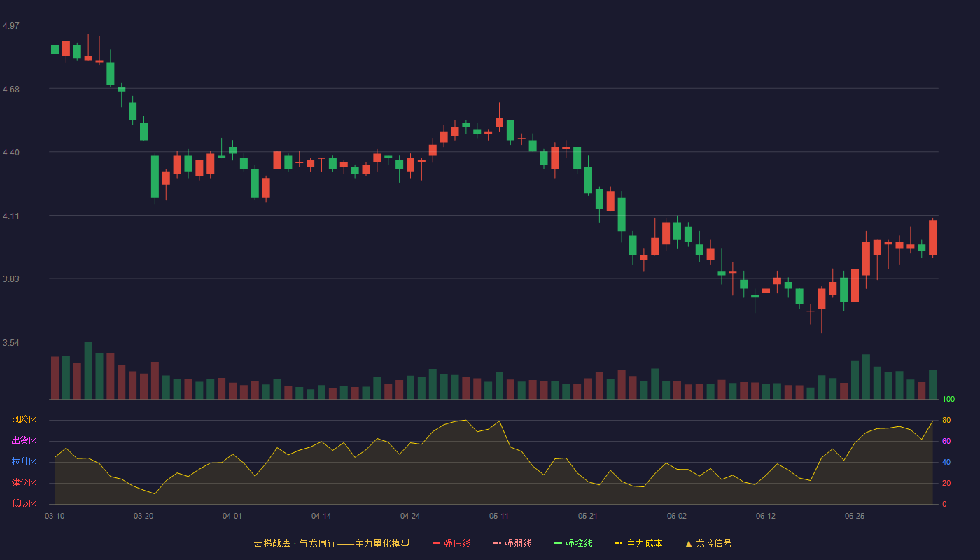
Task: Click the red 强压线 line marker
Action: [436, 543]
